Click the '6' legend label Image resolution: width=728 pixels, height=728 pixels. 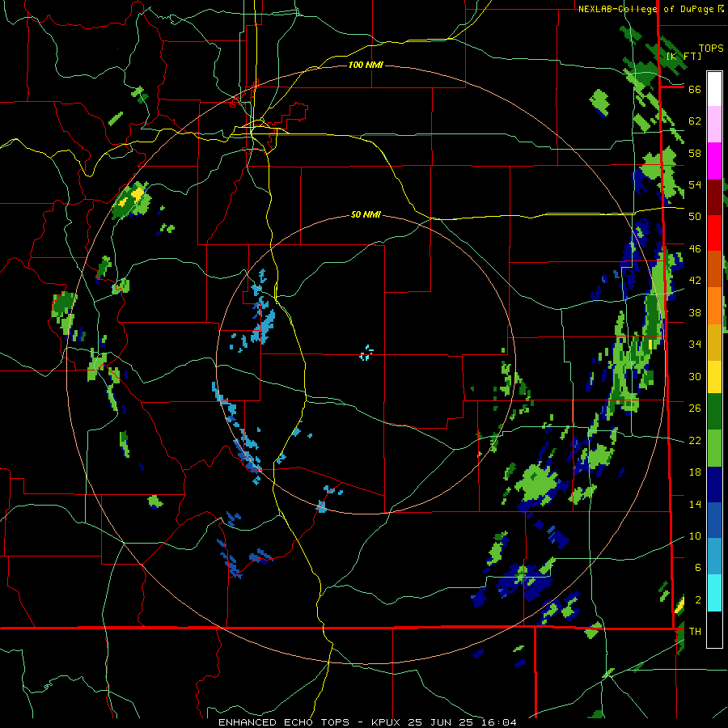(x=697, y=568)
